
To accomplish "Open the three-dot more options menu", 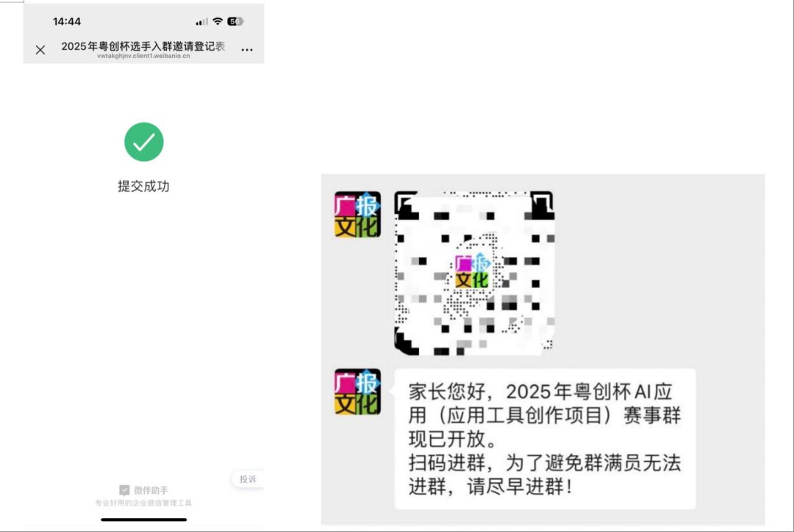I will point(247,50).
